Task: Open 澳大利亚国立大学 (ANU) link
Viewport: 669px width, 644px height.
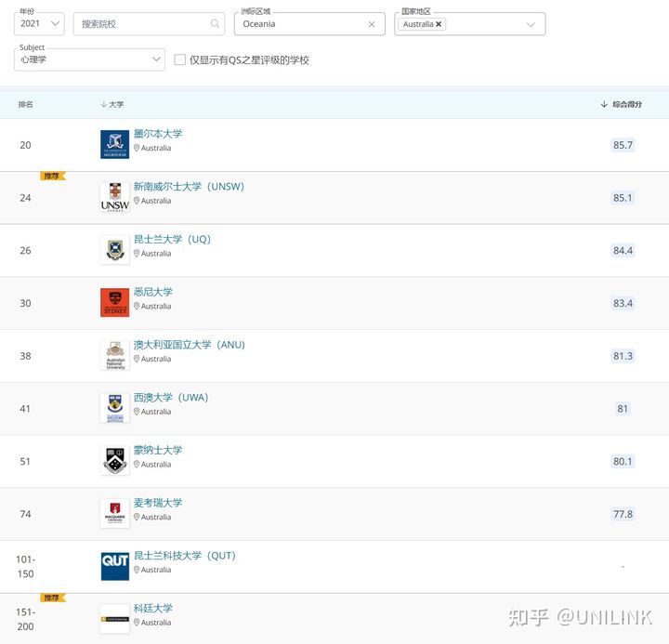Action: pyautogui.click(x=189, y=345)
